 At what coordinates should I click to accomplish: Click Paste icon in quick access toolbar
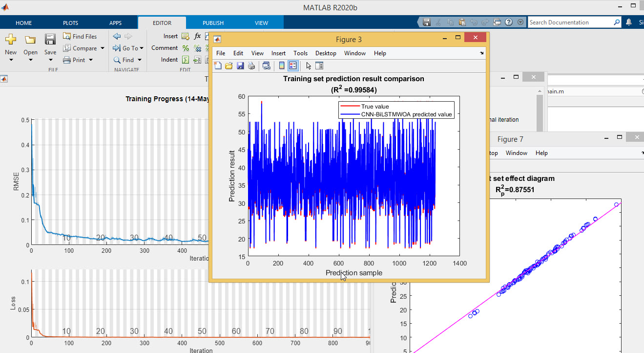tap(462, 22)
